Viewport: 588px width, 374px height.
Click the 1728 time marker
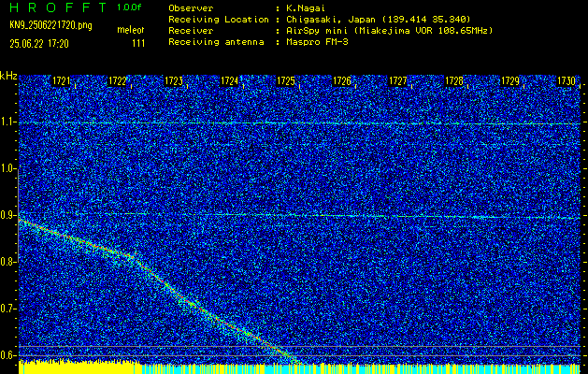(454, 81)
